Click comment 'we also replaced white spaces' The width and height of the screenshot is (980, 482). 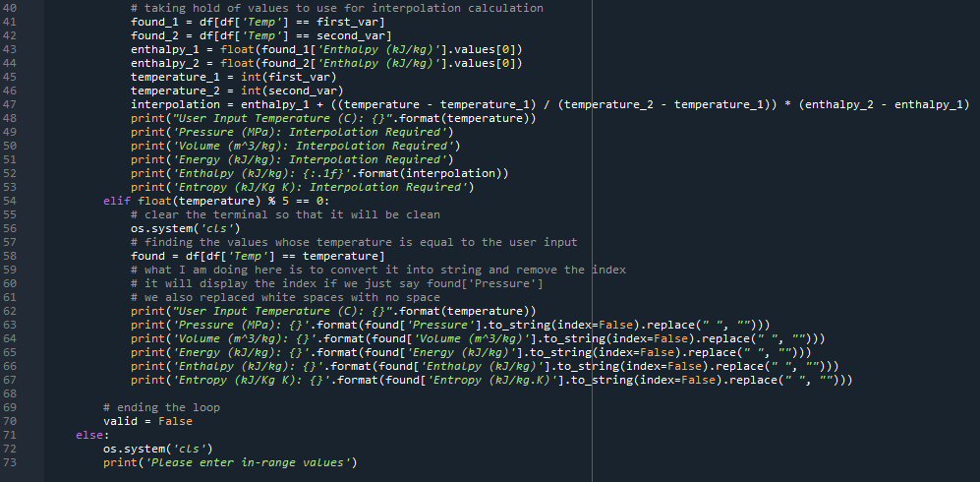(240, 297)
